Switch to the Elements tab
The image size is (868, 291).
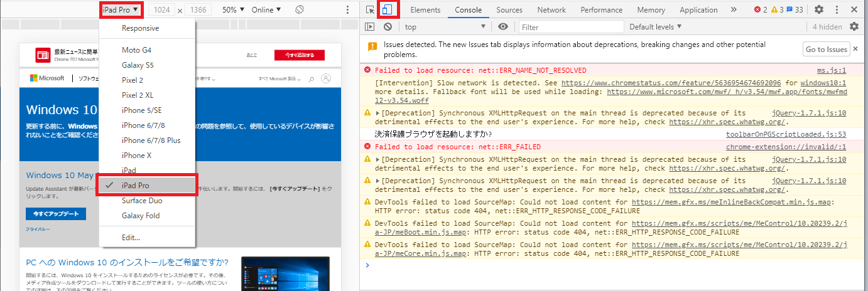point(425,10)
